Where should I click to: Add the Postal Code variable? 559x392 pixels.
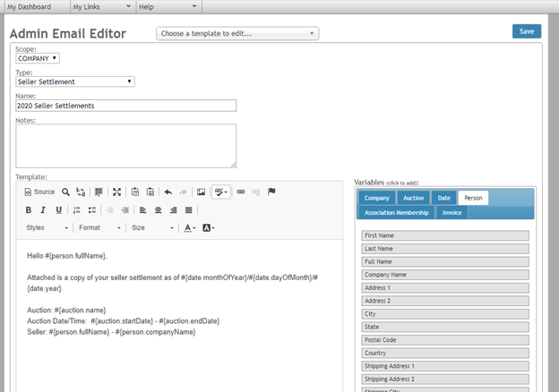coord(445,340)
